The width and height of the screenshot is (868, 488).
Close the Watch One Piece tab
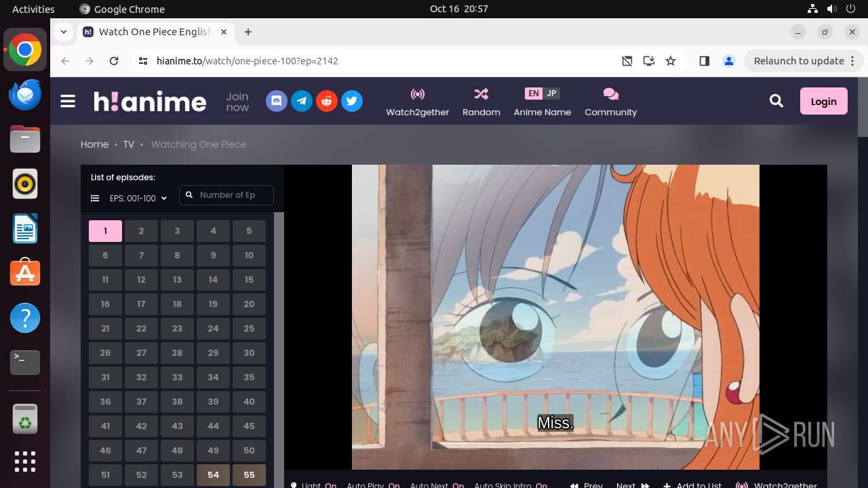pyautogui.click(x=224, y=32)
